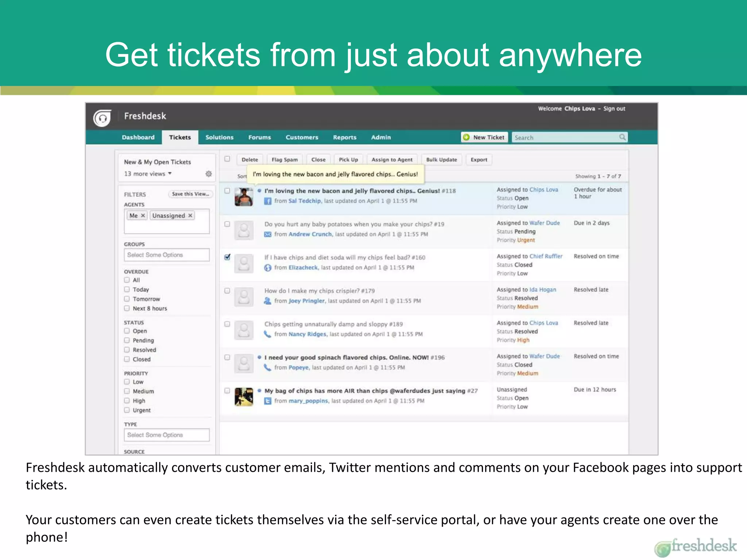Screen dimensions: 747x560
Task: Click the Delete button
Action: (x=250, y=160)
